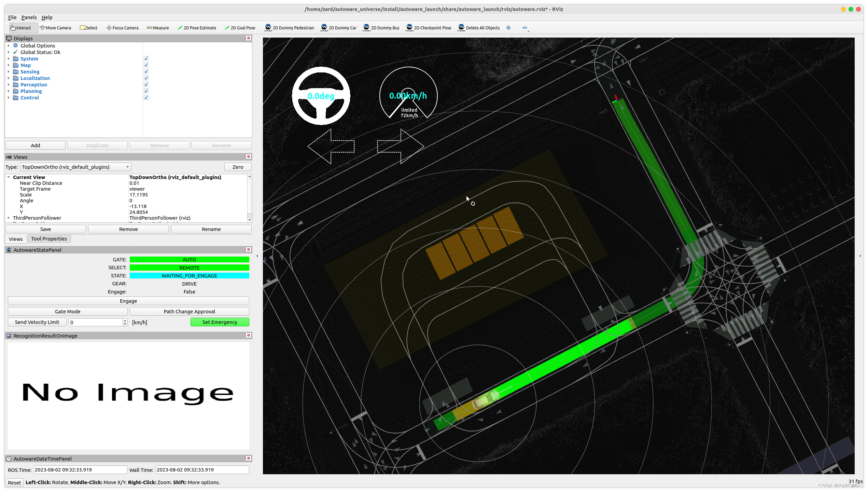The image size is (868, 492).
Task: Click the velocity limit input field
Action: tap(96, 322)
